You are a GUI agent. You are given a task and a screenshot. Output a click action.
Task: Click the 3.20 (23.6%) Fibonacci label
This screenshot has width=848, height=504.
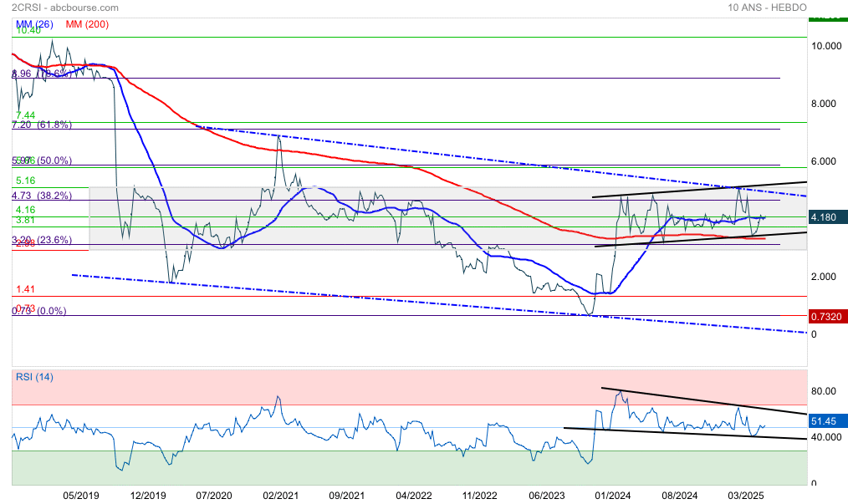point(42,240)
